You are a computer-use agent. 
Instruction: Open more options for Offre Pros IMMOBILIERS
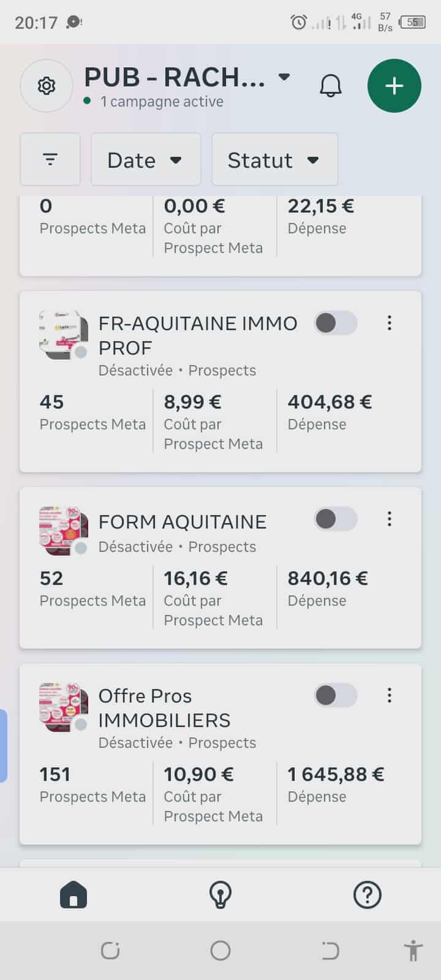click(389, 696)
